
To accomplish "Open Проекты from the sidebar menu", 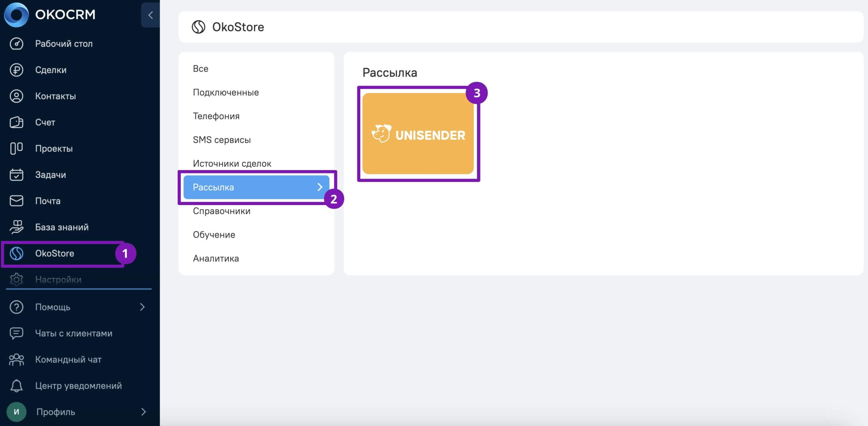I will pyautogui.click(x=54, y=148).
